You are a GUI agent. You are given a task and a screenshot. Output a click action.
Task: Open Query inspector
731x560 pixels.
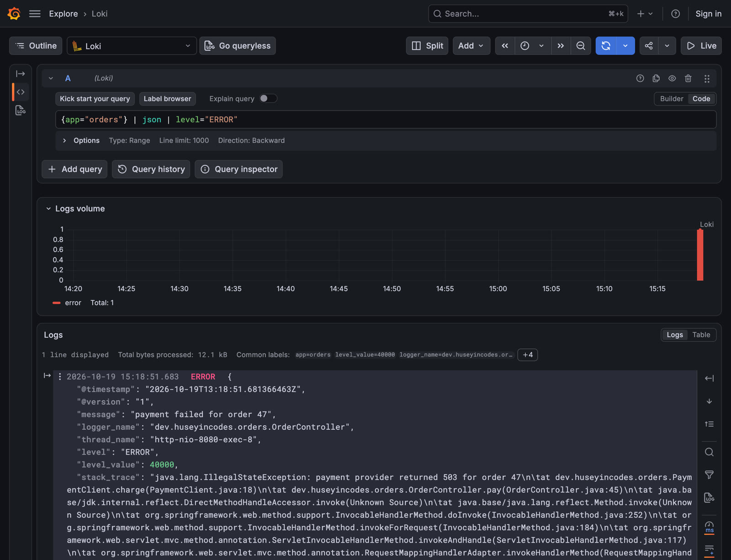coord(239,169)
